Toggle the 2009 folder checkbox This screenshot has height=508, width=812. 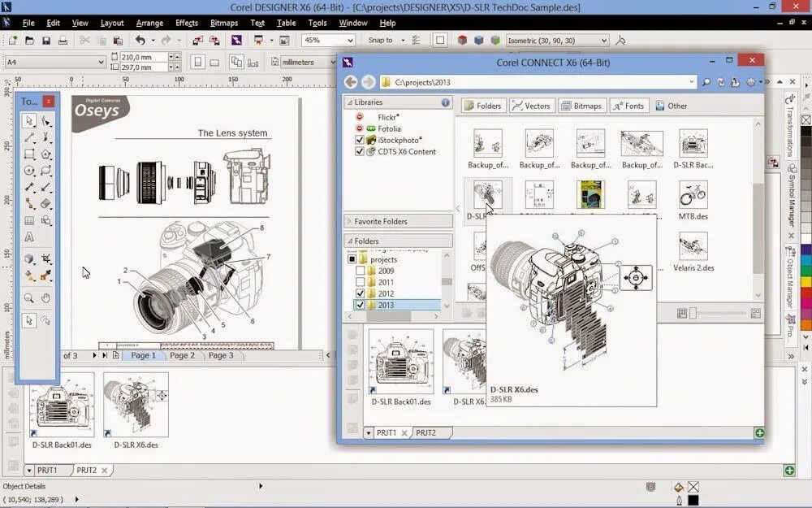pyautogui.click(x=360, y=271)
